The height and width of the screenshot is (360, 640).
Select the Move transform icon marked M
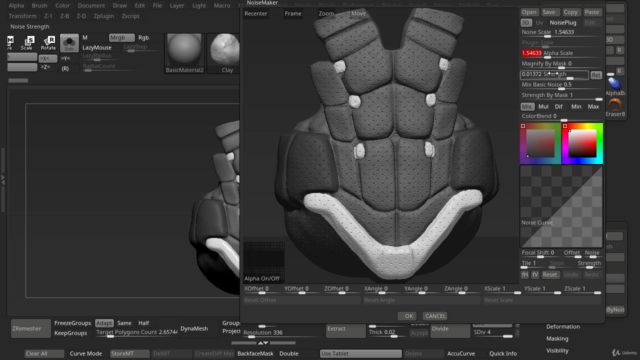tap(10, 42)
